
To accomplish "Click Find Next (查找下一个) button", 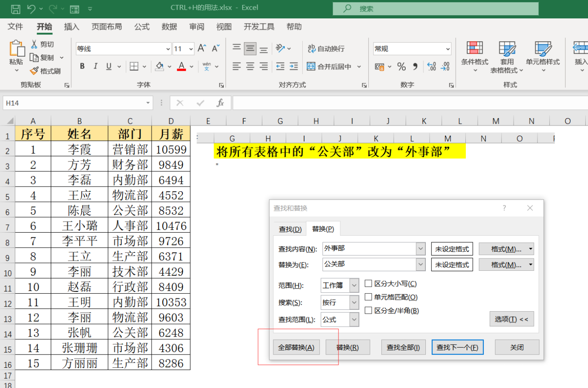I will point(458,347).
